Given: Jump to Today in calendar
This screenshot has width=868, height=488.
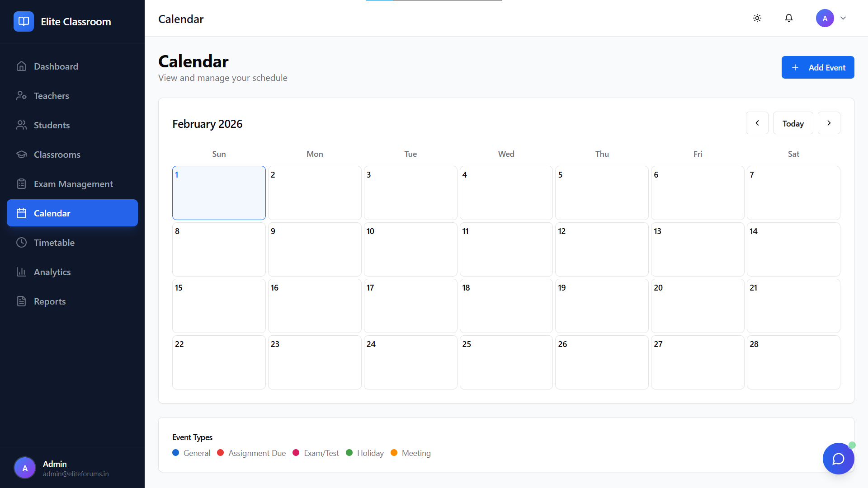Looking at the screenshot, I should (x=793, y=123).
